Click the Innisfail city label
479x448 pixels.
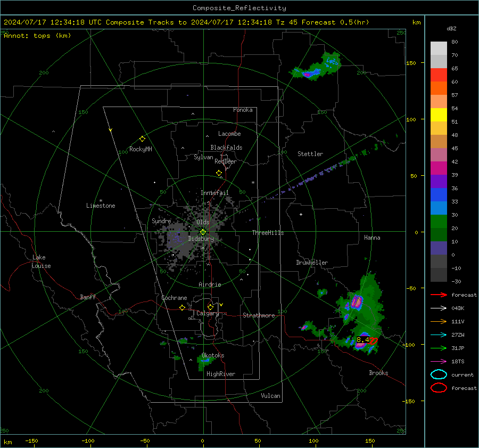point(214,193)
